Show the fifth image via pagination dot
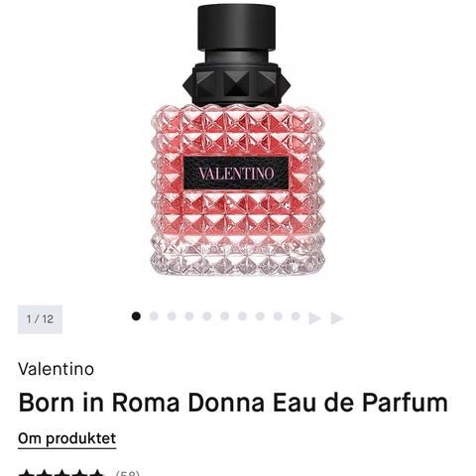 coord(207,316)
